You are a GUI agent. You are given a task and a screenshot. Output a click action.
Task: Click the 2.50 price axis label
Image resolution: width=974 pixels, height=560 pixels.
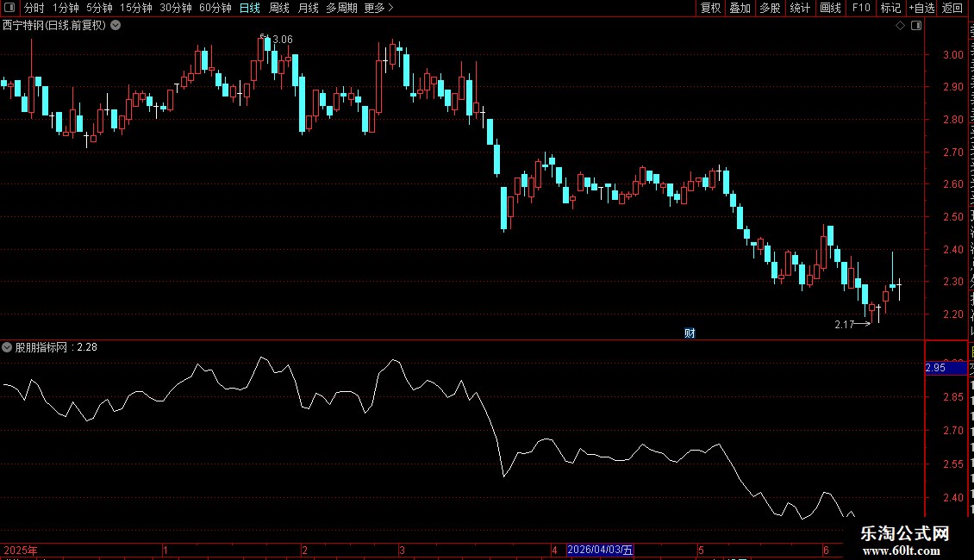tap(952, 216)
